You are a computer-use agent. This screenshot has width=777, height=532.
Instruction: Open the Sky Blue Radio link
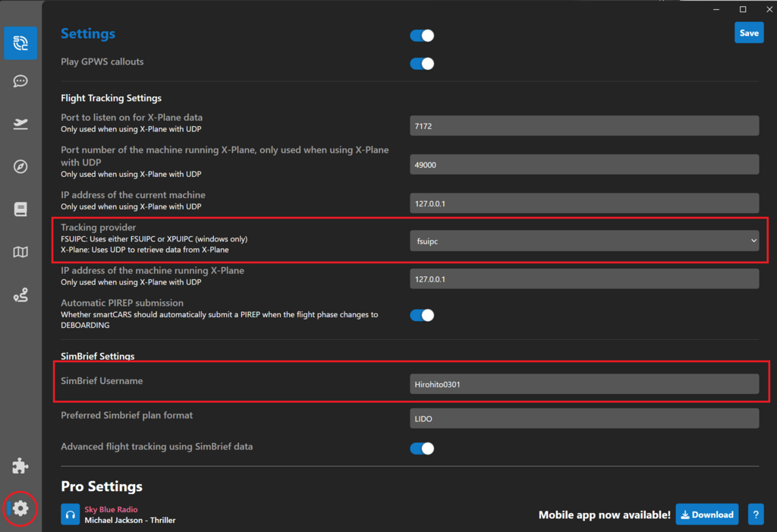(x=111, y=509)
